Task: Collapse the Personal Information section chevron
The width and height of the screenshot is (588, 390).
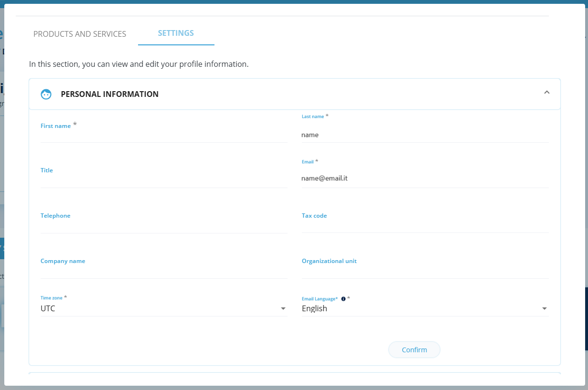Action: point(547,92)
